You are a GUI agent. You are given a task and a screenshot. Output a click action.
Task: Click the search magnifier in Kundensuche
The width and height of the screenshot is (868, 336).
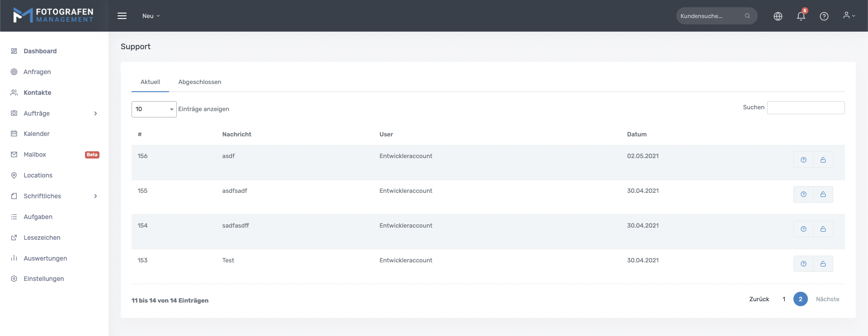point(747,16)
